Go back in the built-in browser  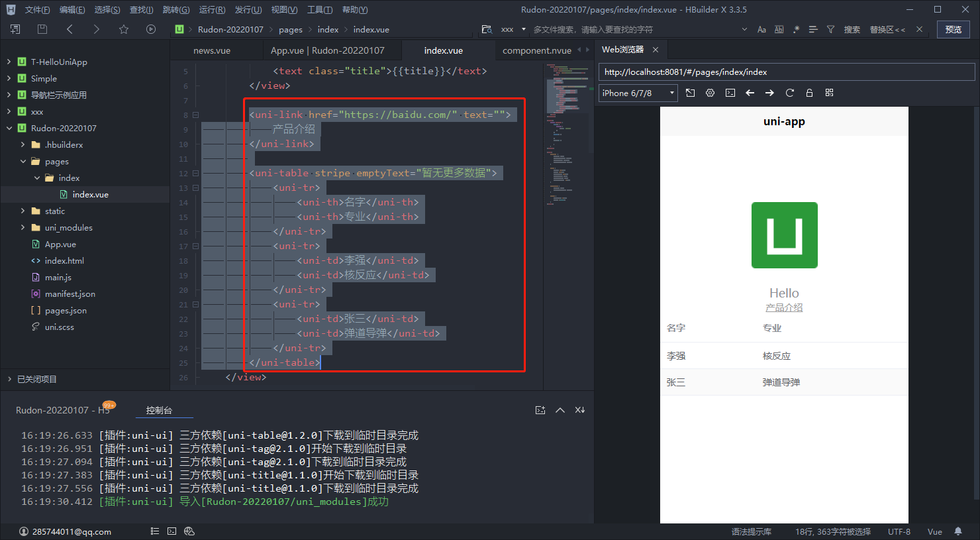tap(750, 93)
